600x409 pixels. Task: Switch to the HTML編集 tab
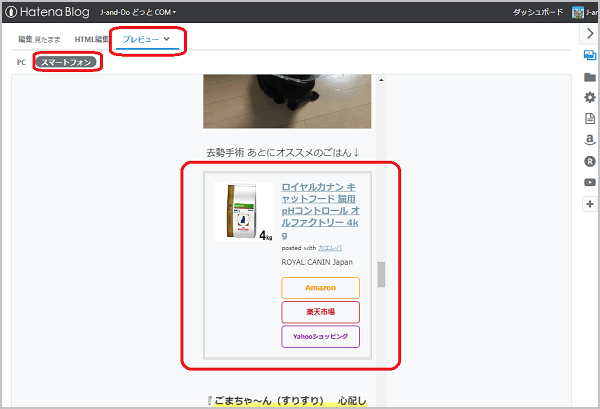pos(91,39)
